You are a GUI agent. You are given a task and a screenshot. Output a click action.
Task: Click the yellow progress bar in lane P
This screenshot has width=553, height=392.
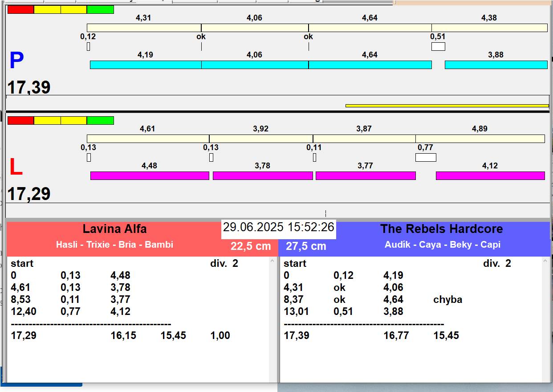447,106
